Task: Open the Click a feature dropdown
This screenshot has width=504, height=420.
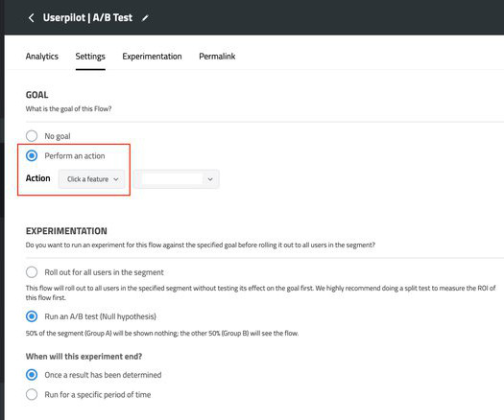Action: click(91, 179)
